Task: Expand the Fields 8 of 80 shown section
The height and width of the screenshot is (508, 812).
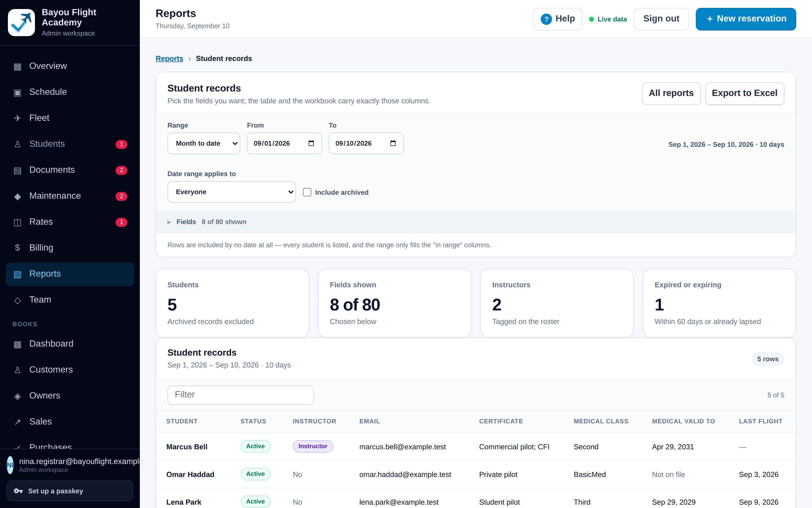Action: 476,222
